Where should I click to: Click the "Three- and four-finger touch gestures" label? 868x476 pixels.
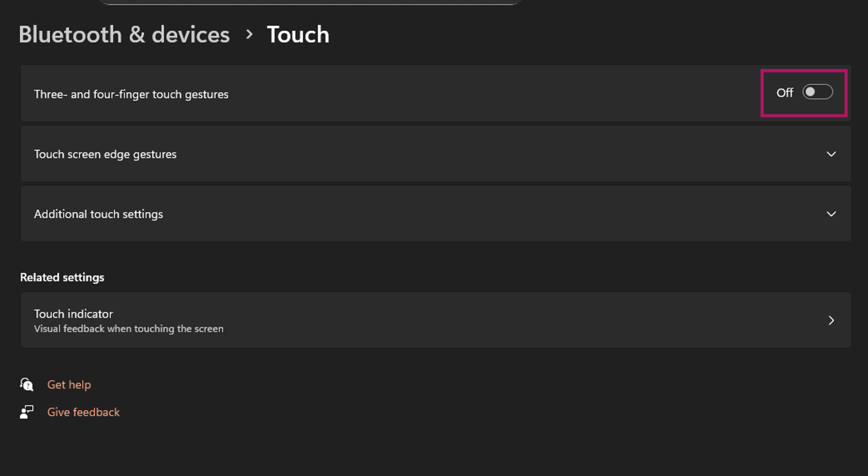point(131,94)
